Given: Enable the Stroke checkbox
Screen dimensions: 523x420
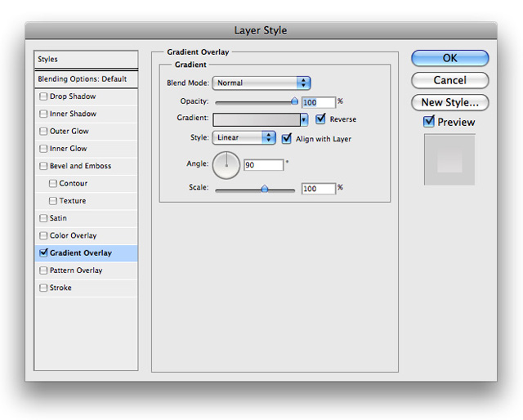Looking at the screenshot, I should coord(43,288).
